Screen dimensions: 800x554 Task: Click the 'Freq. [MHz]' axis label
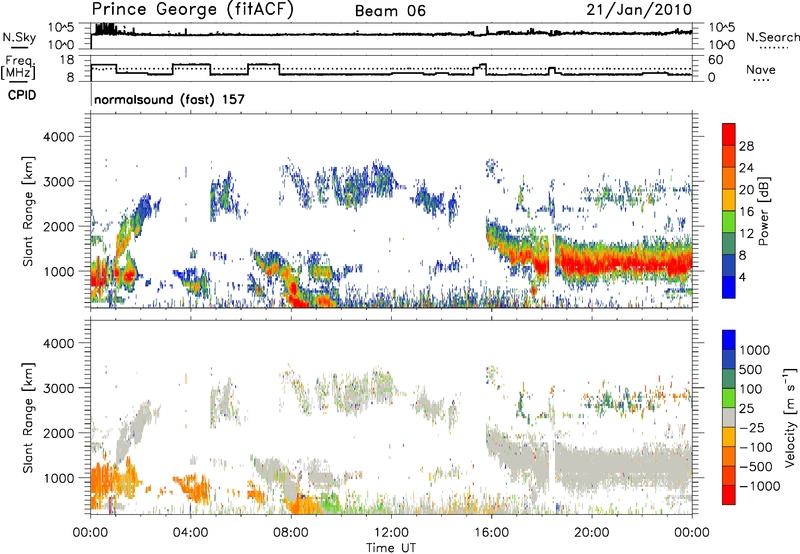[x=19, y=67]
